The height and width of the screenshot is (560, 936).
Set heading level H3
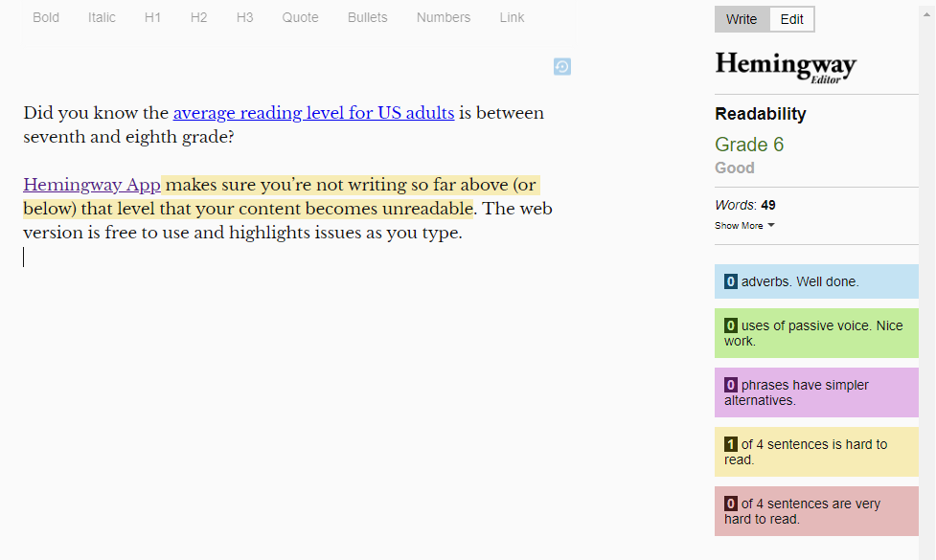point(244,18)
